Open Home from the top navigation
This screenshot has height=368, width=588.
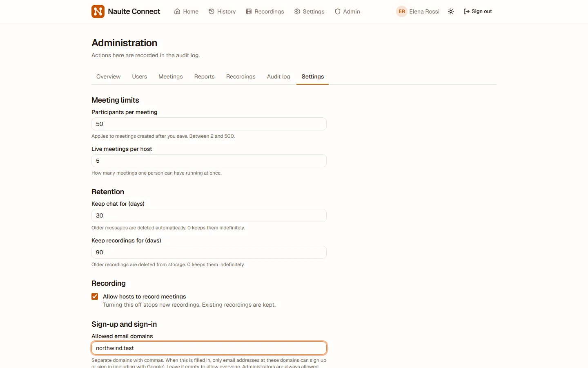(x=186, y=11)
